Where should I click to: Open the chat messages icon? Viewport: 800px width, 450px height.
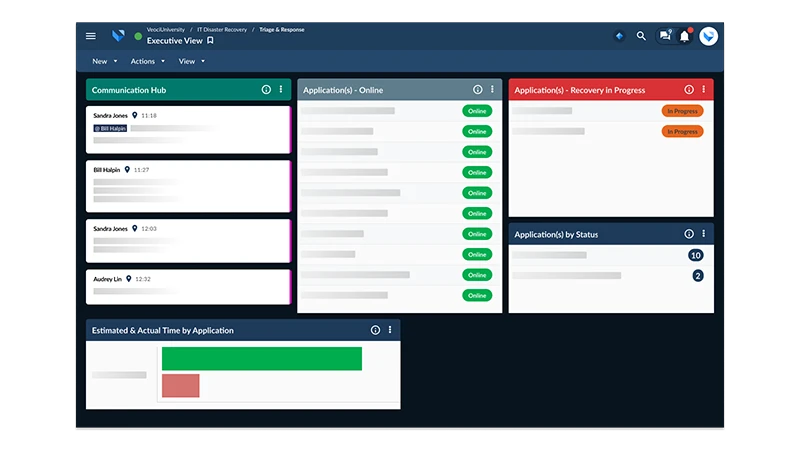pyautogui.click(x=665, y=35)
